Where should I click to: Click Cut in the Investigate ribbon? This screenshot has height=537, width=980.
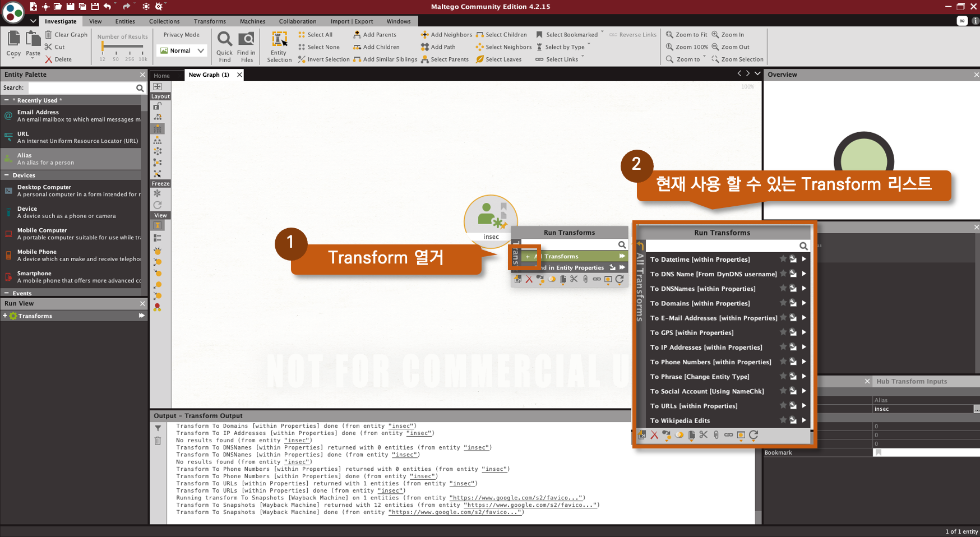coord(55,47)
